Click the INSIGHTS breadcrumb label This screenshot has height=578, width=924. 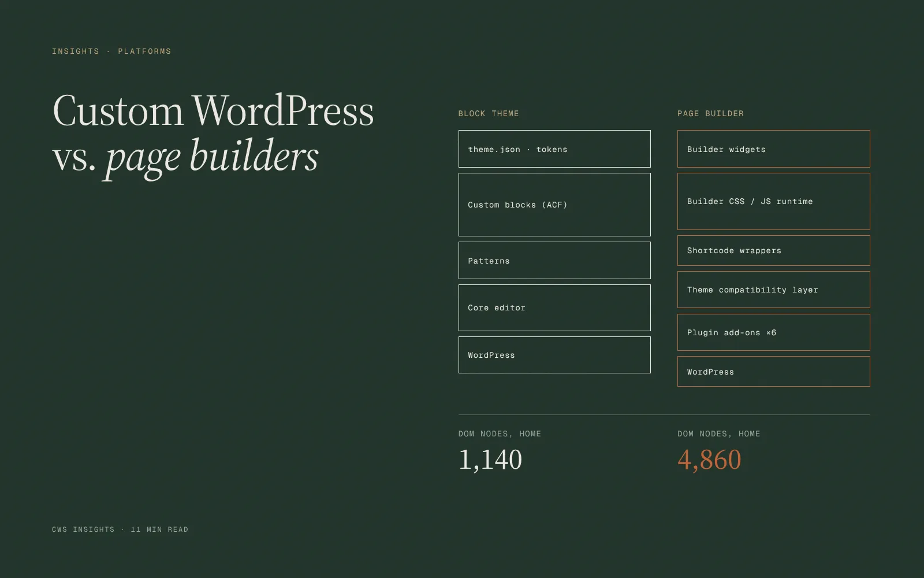tap(76, 51)
